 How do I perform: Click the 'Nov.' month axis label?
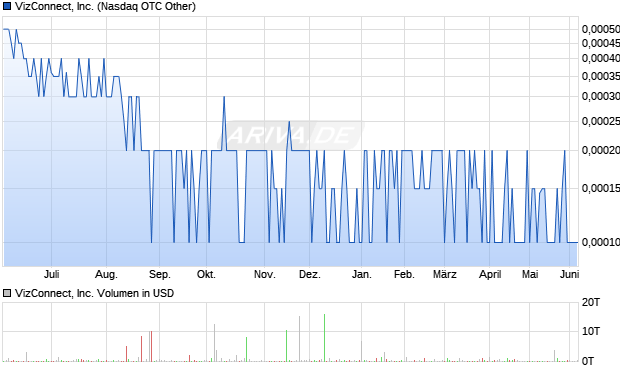265,274
